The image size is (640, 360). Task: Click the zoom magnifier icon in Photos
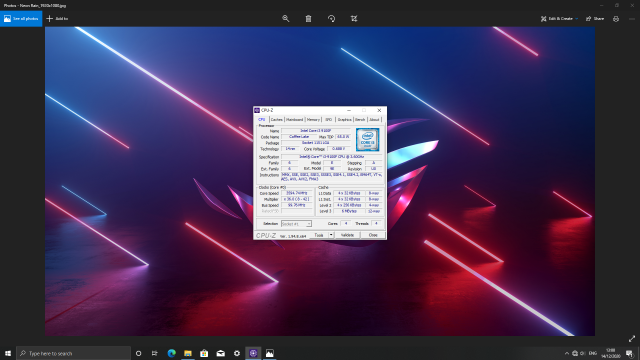286,19
